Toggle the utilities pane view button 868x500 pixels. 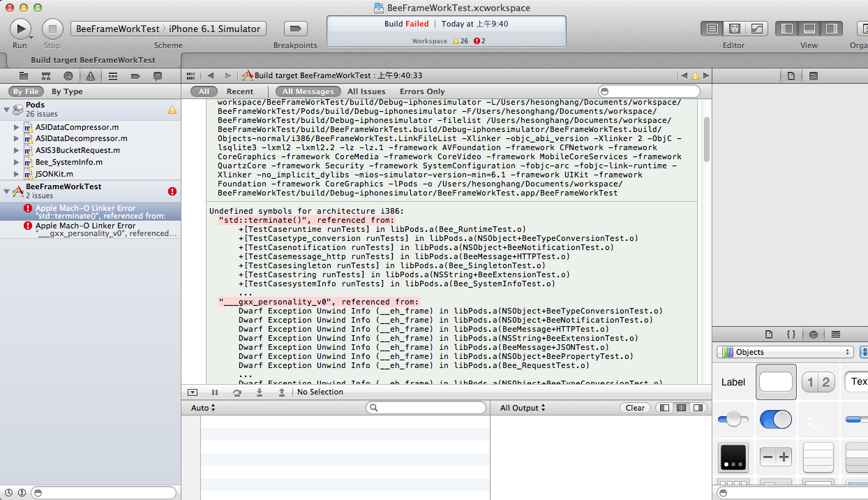point(831,29)
